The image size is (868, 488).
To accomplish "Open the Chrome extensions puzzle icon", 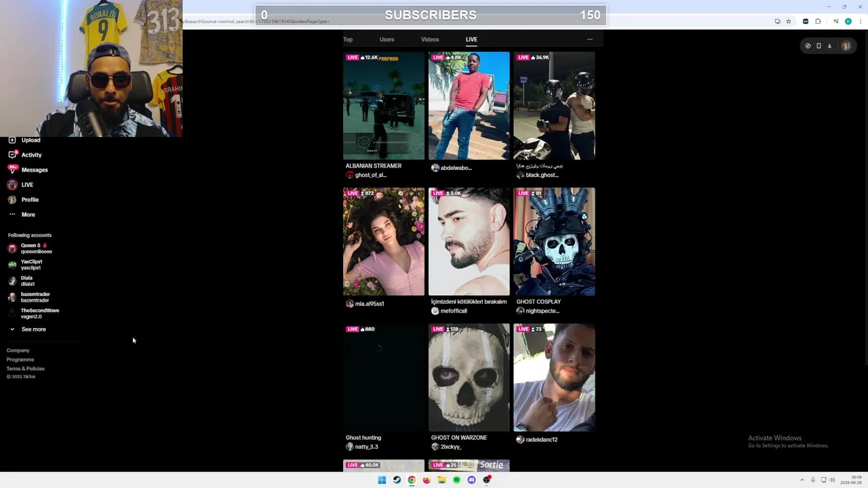I will [818, 21].
